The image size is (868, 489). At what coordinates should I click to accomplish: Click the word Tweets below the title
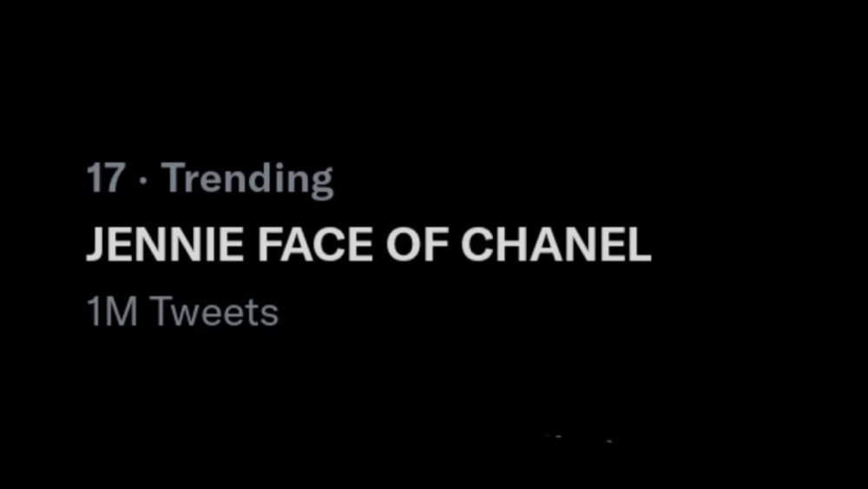point(214,312)
